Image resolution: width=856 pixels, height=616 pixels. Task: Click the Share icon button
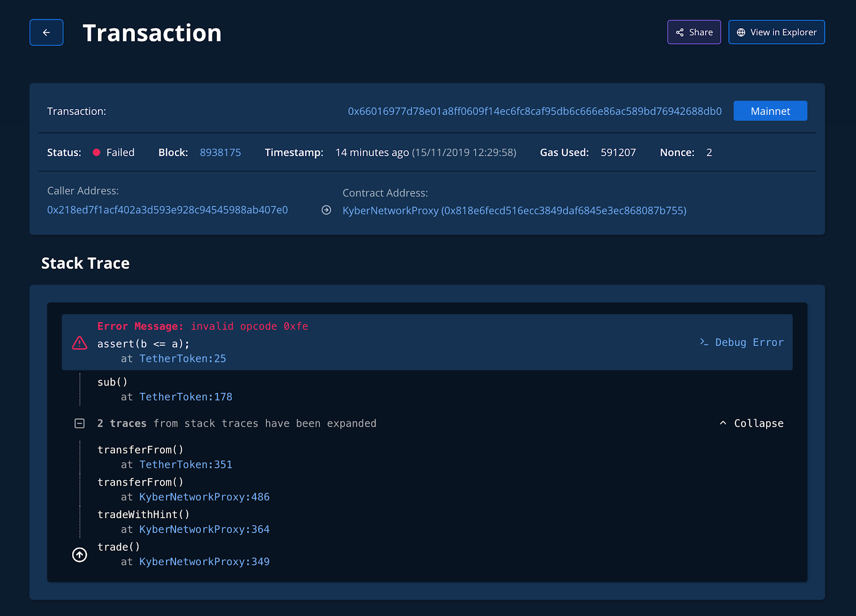click(x=694, y=32)
